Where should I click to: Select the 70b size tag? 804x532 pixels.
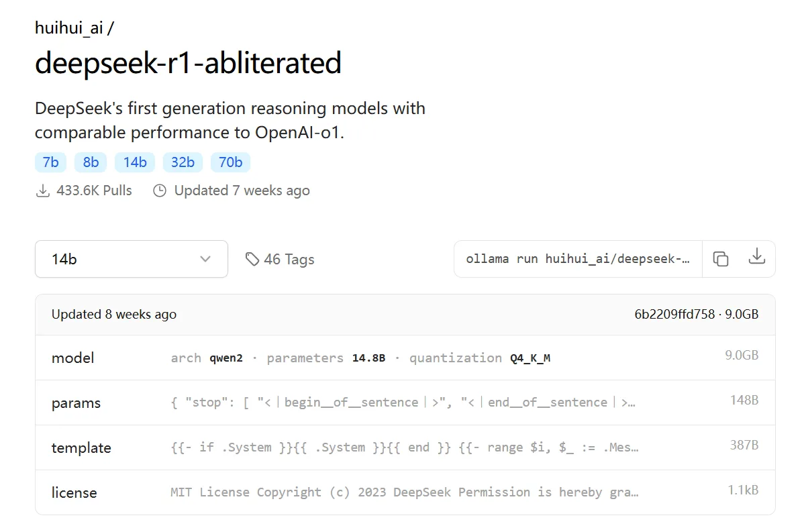click(x=230, y=162)
